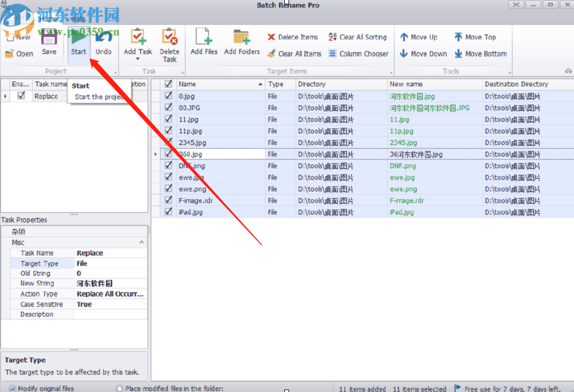Screen dimensions: 574x392
Task: Uncheck the iPad.jpg file row
Action: (x=168, y=211)
